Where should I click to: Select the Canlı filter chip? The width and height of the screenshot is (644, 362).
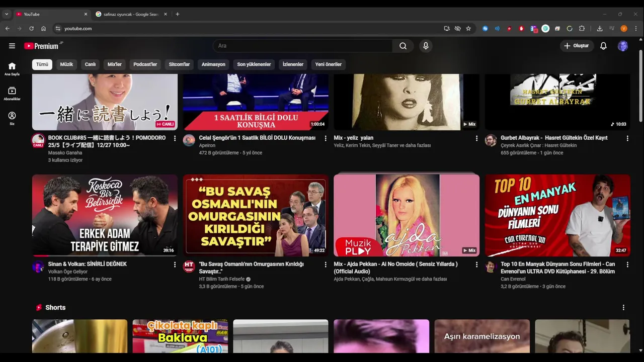pos(90,64)
